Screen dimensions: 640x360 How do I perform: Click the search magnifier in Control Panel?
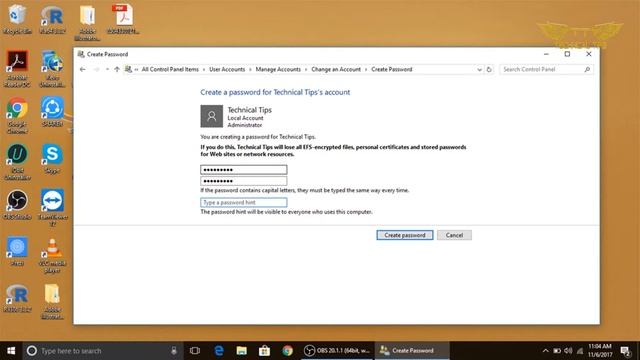point(587,69)
